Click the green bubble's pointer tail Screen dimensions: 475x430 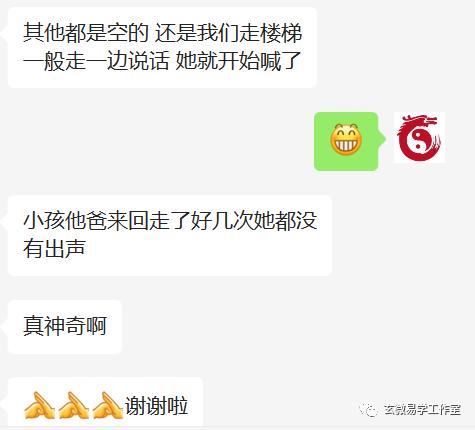point(382,139)
